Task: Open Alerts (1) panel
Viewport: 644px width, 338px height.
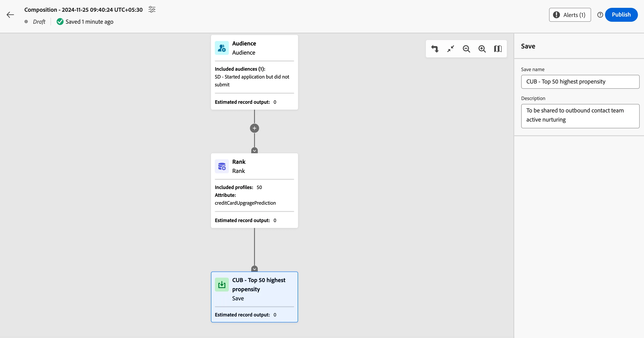Action: pyautogui.click(x=570, y=15)
